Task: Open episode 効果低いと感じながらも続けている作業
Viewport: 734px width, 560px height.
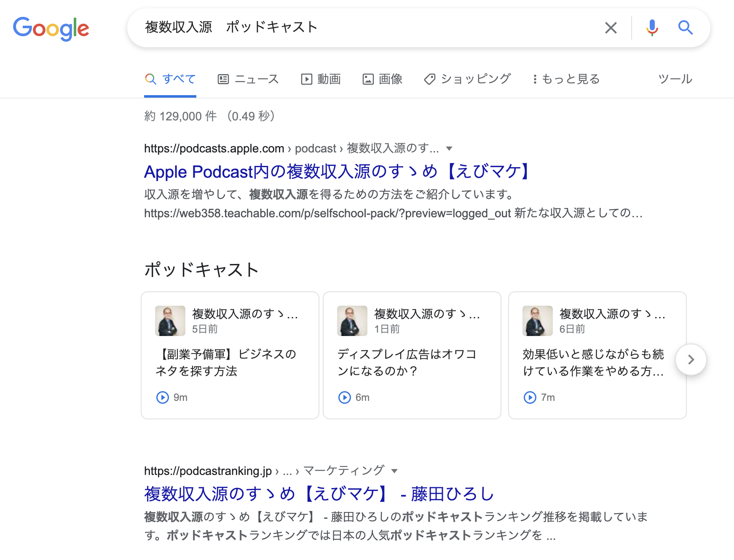Action: click(593, 363)
